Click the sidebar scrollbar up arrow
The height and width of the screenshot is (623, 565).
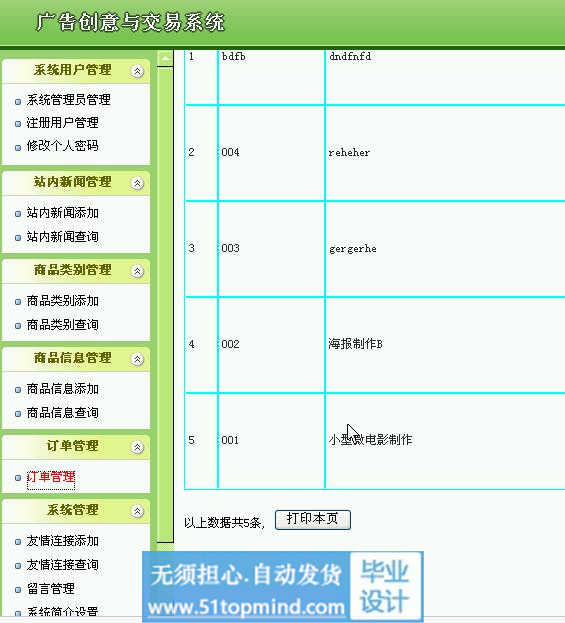tap(165, 59)
